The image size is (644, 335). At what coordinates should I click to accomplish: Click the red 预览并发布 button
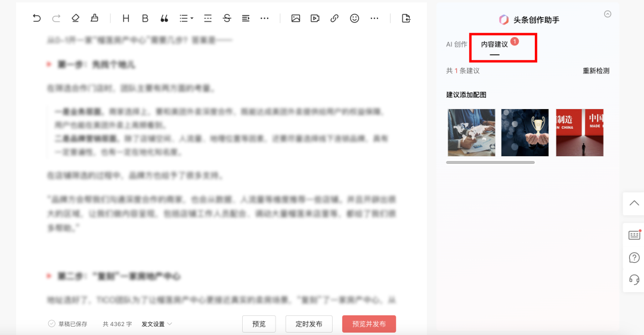[x=369, y=324]
